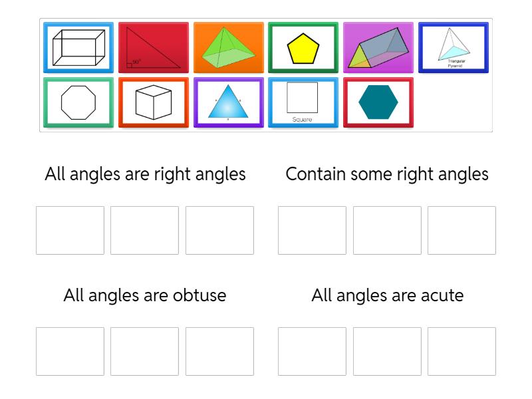Click middle box under Contain some right angles

pyautogui.click(x=387, y=230)
